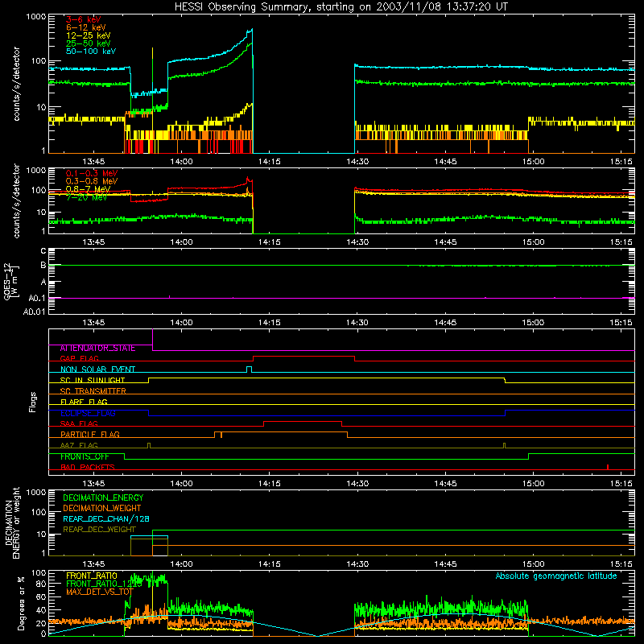
Task: Select the 50-100 keV legend label
Action: [91, 52]
